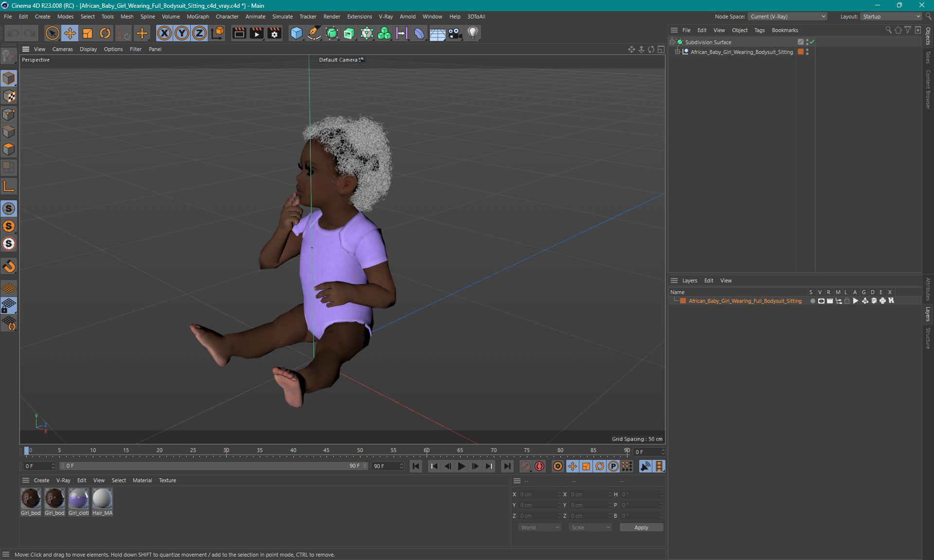Screen dimensions: 934x560
Task: Toggle layer solo dot
Action: tap(812, 301)
